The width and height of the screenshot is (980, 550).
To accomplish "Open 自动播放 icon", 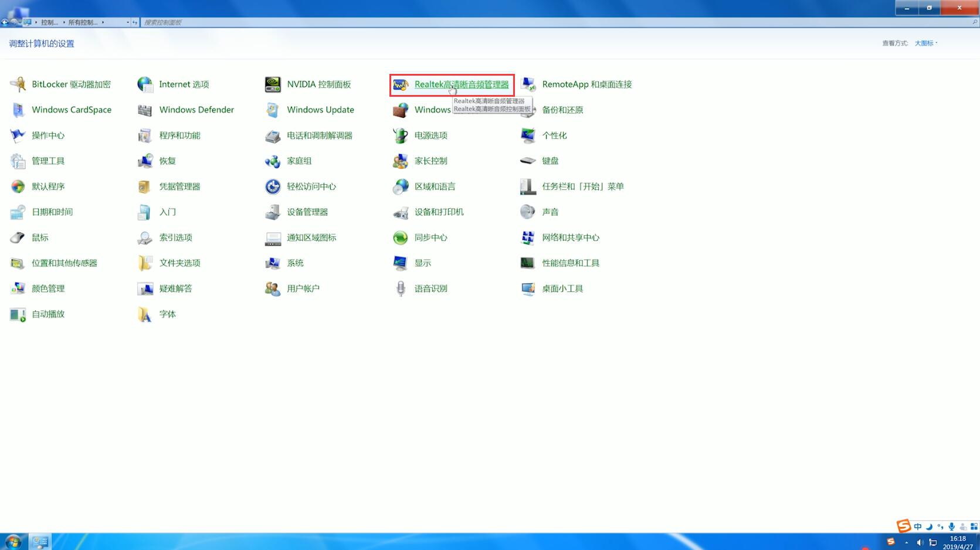I will [18, 314].
